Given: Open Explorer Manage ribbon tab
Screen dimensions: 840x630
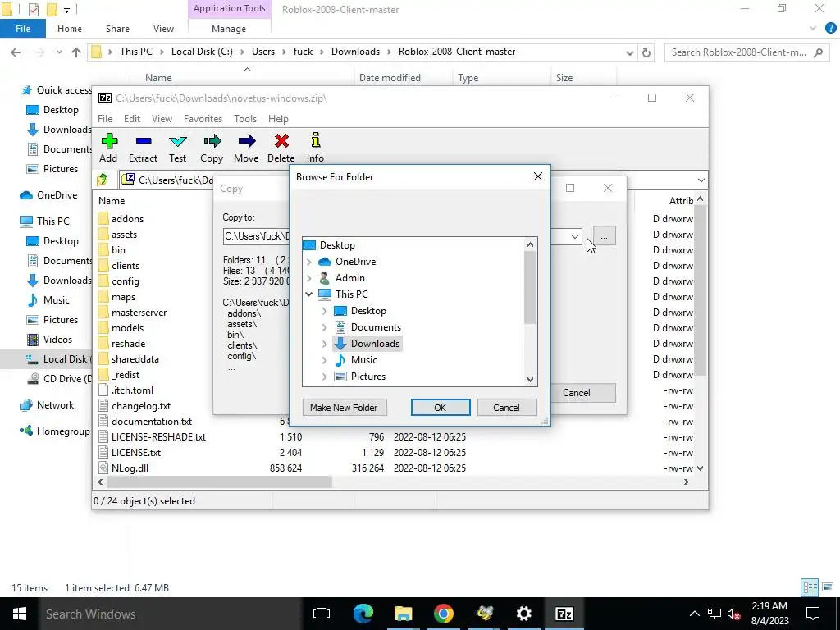Looking at the screenshot, I should [x=229, y=29].
